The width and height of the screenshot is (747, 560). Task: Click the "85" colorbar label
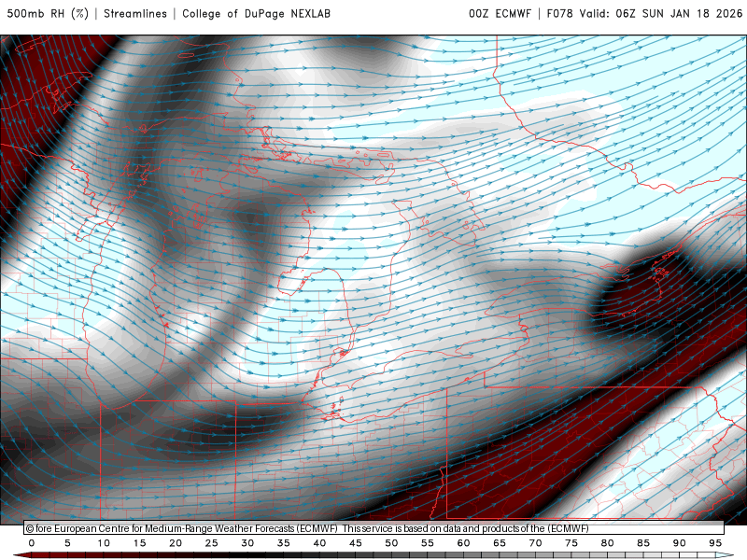643,543
